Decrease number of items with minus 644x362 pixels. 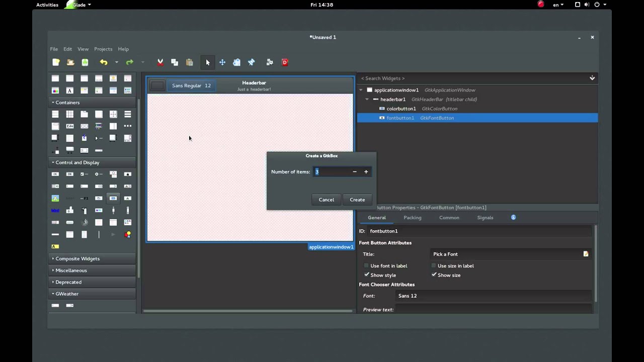pyautogui.click(x=355, y=172)
